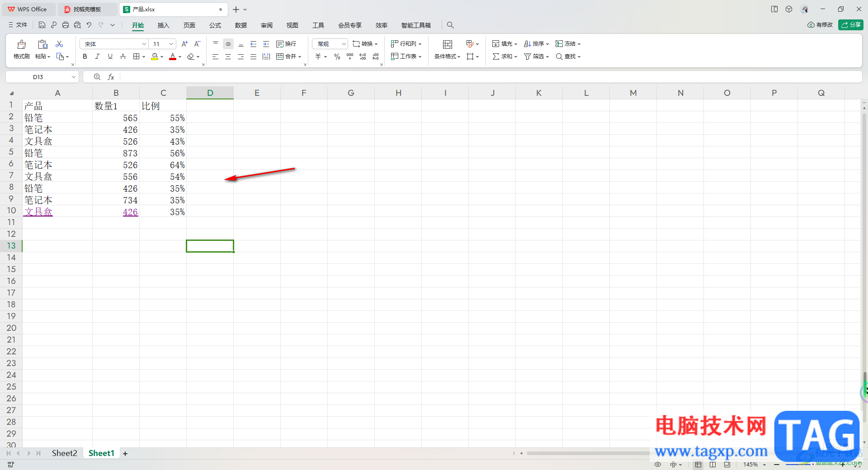Click the increase indent icon
This screenshot has width=868, height=470.
click(x=266, y=44)
